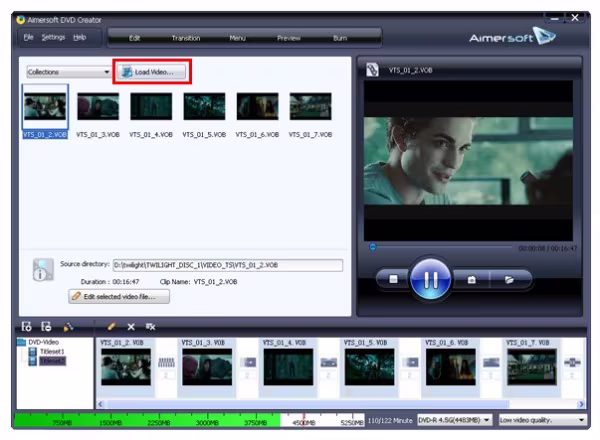Viewport: 600px width, 440px height.
Task: Click the playback position slider knob
Action: tap(372, 247)
